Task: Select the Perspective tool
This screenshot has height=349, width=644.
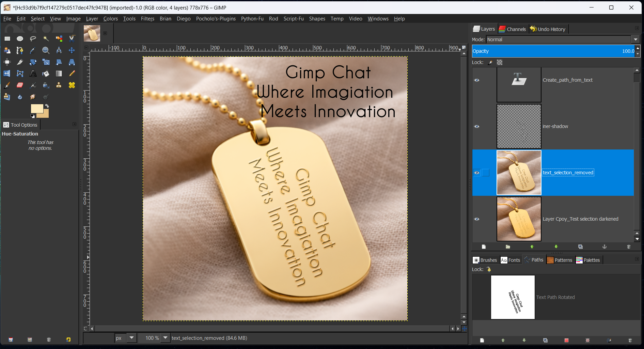Action: click(72, 62)
